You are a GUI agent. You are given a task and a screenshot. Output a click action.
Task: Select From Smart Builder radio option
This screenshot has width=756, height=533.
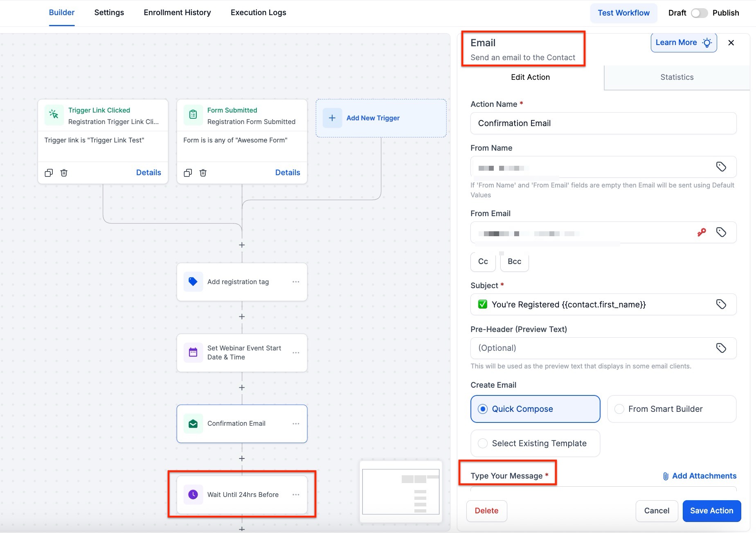click(x=619, y=409)
